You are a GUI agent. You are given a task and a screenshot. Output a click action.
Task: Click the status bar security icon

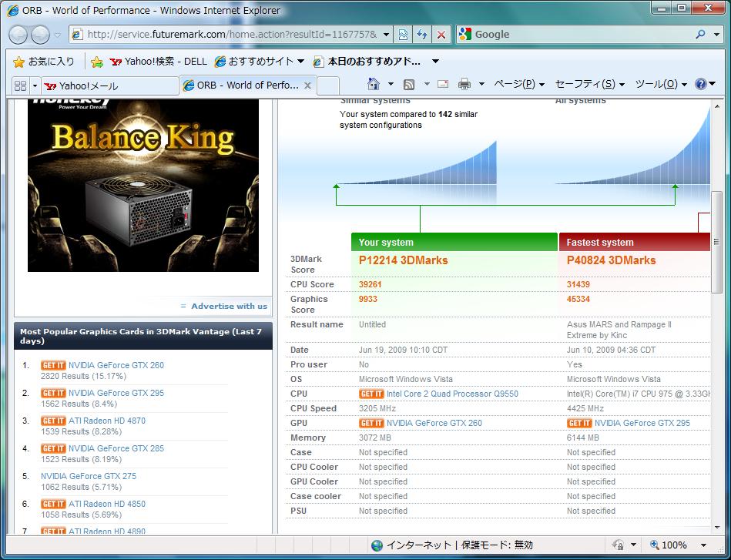pos(619,545)
